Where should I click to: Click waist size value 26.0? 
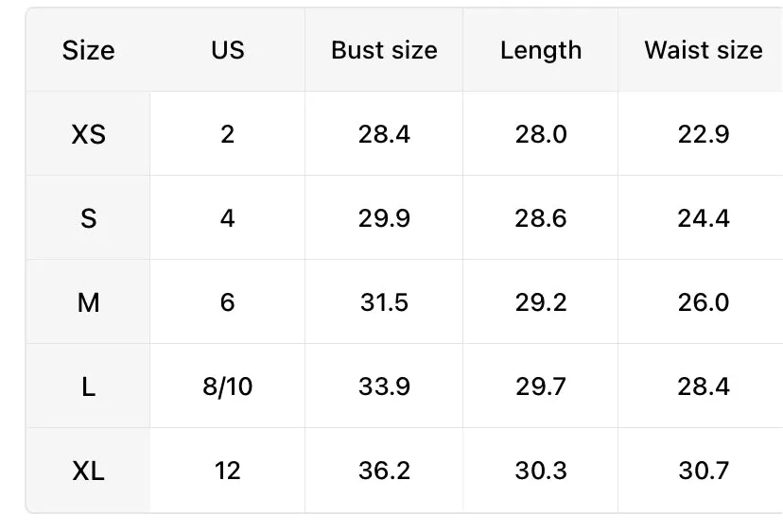[704, 302]
